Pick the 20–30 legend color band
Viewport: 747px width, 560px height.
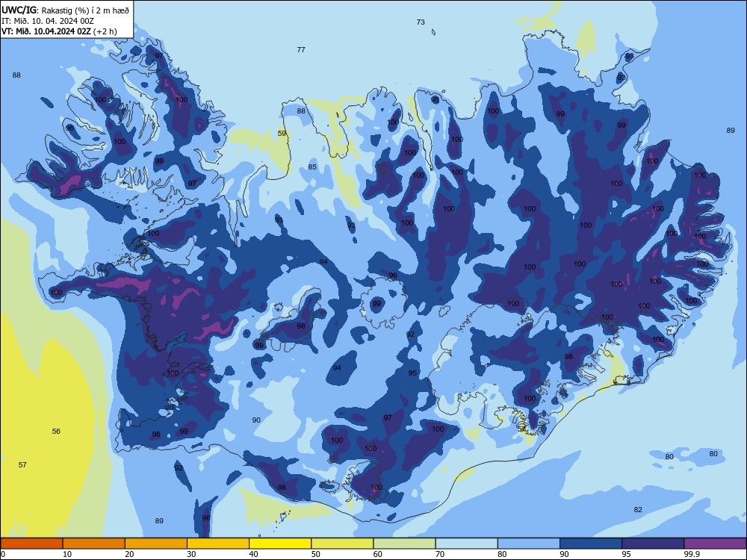click(156, 544)
